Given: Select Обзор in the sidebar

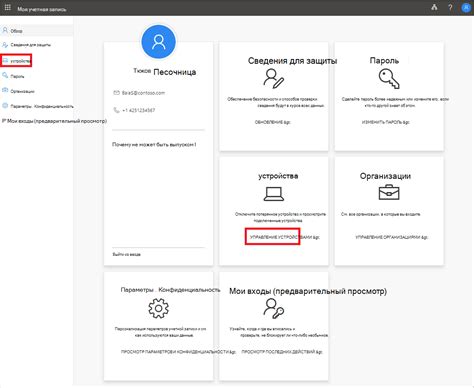Looking at the screenshot, I should (37, 31).
